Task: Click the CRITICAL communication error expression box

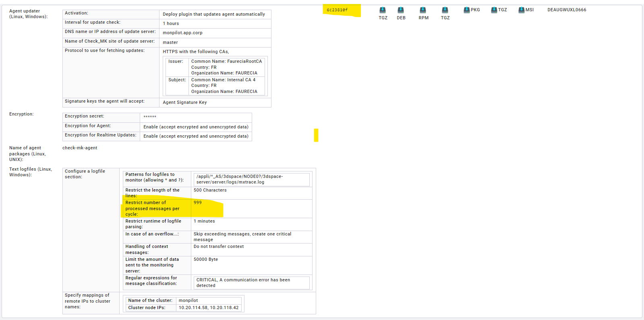Action: point(252,283)
